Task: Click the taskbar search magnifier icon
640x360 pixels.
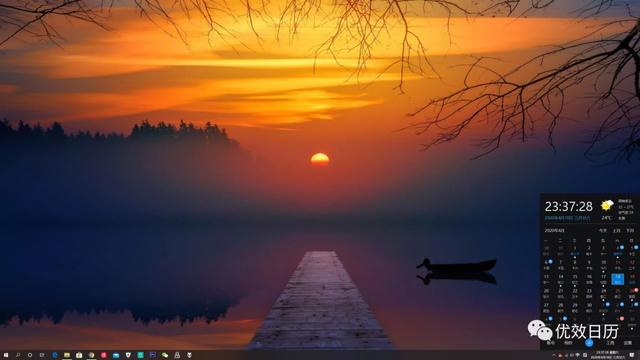Action: (x=18, y=355)
